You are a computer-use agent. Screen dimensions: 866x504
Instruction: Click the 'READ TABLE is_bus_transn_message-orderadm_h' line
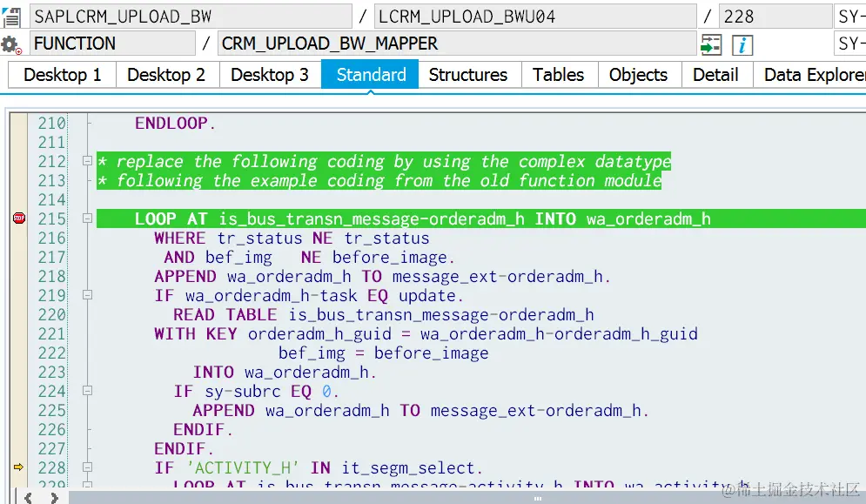click(383, 315)
